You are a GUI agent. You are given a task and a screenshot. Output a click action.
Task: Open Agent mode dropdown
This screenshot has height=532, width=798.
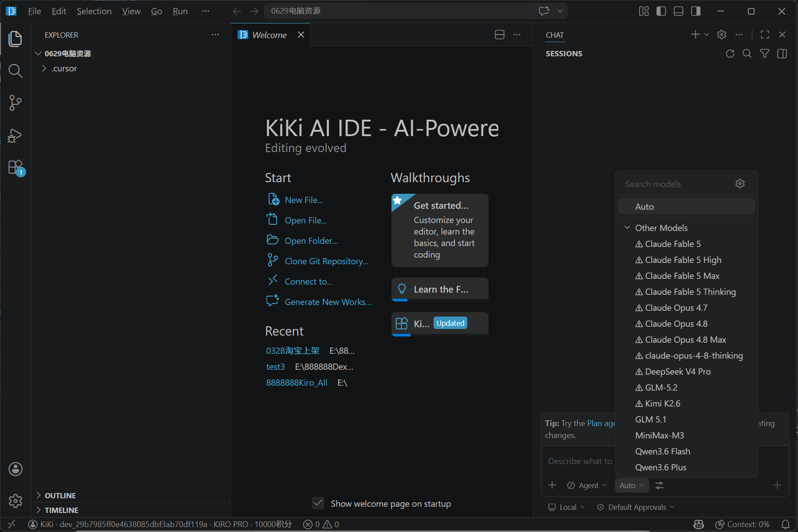click(587, 485)
